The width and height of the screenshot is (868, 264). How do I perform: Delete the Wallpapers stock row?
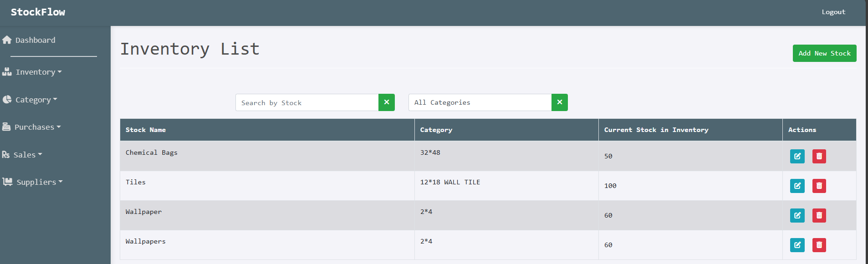819,245
